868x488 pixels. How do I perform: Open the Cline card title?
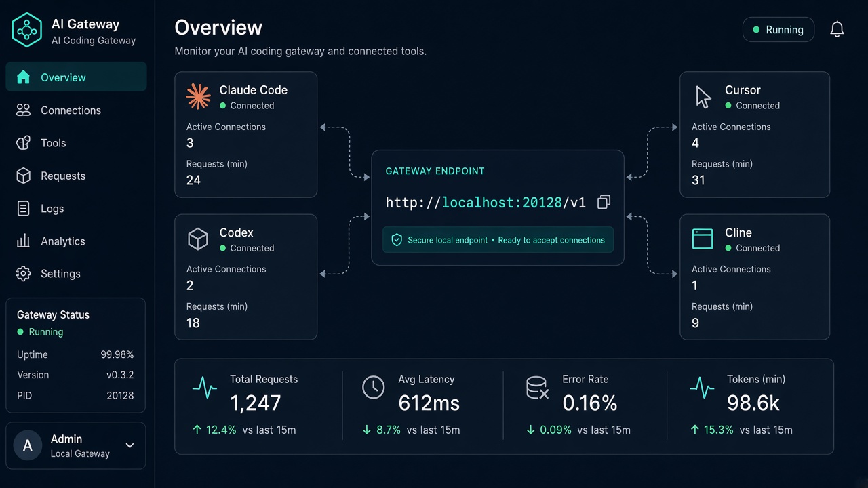point(738,232)
